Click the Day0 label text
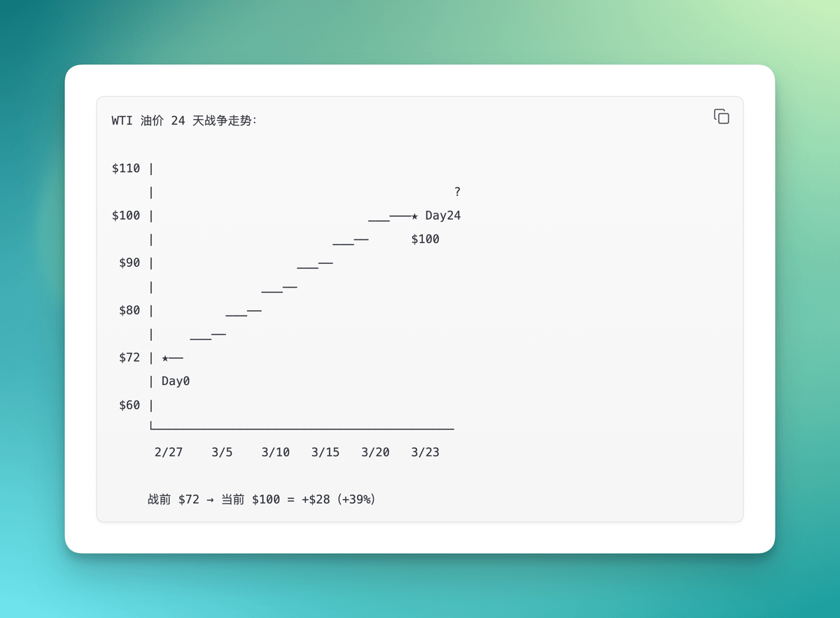The width and height of the screenshot is (840, 618). point(176,381)
